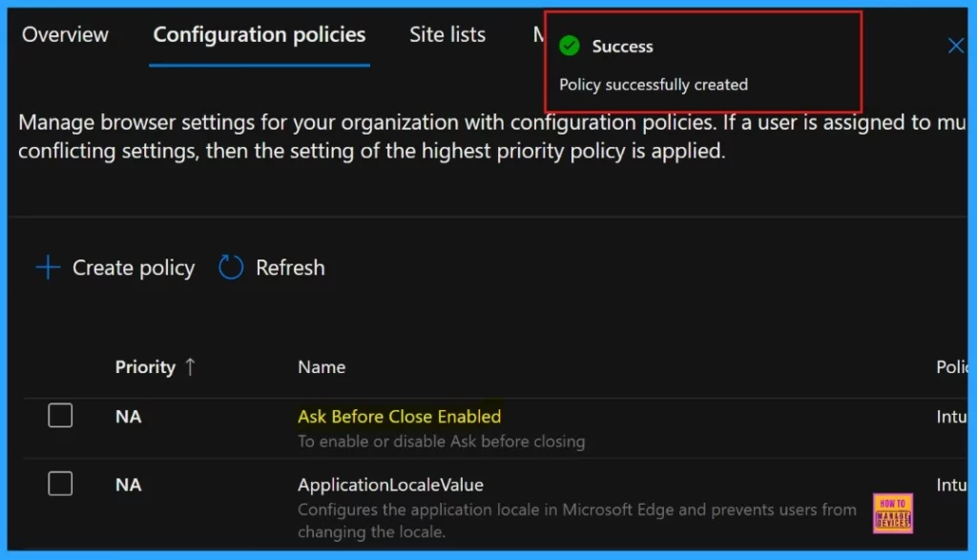Click the Name column header

(x=322, y=367)
